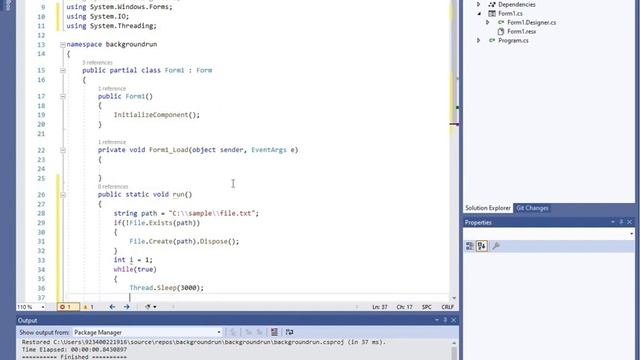Click 'InitializeComponent();' in the code
640x360 pixels.
tap(157, 115)
